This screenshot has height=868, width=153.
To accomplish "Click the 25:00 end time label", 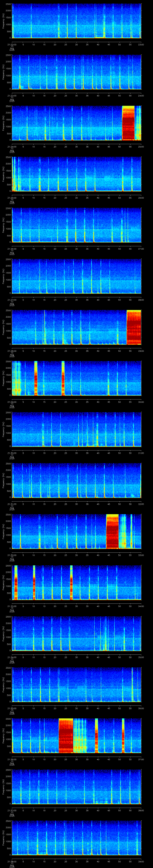I will click(x=141, y=147).
